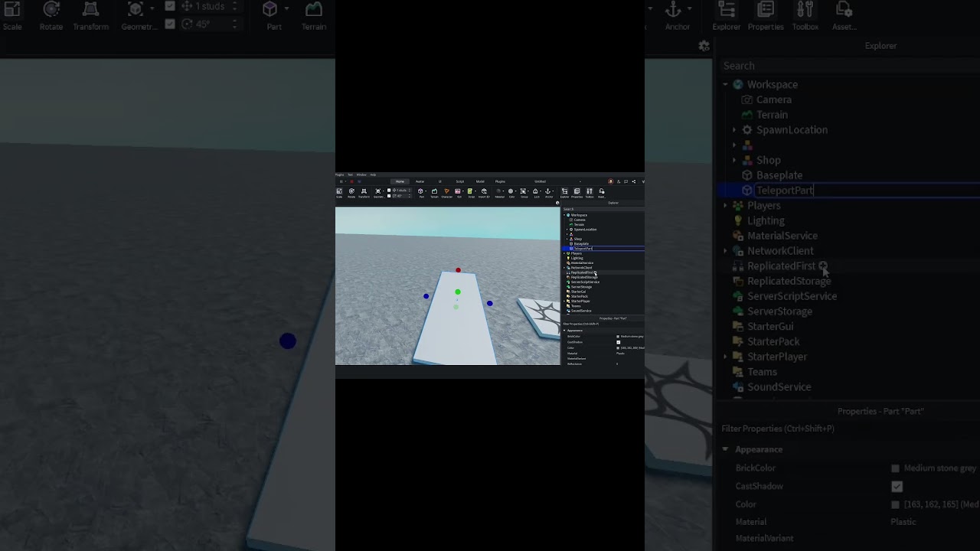Open the Part dropdown arrow in the enlarged backdrop

[286, 9]
